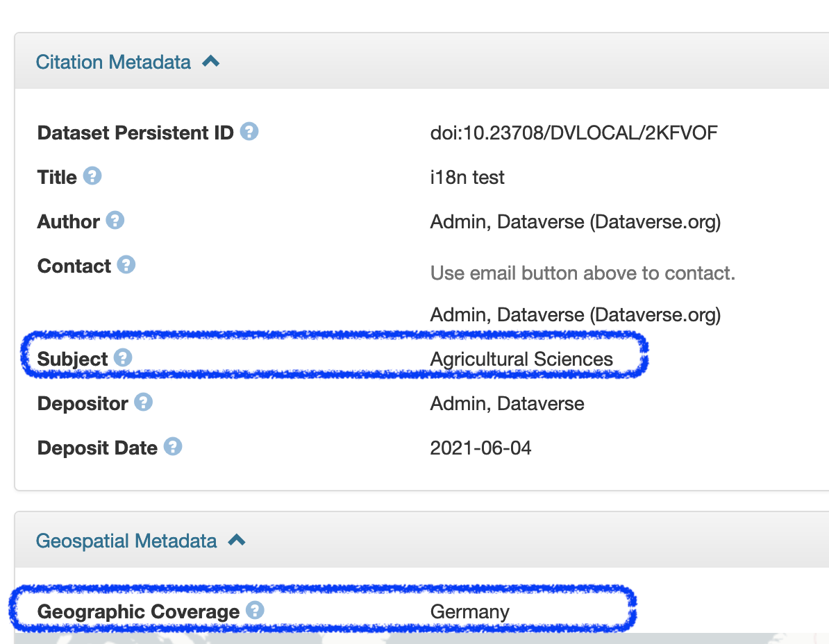
Task: Click help icon next to Dataset Persistent ID
Action: (249, 131)
